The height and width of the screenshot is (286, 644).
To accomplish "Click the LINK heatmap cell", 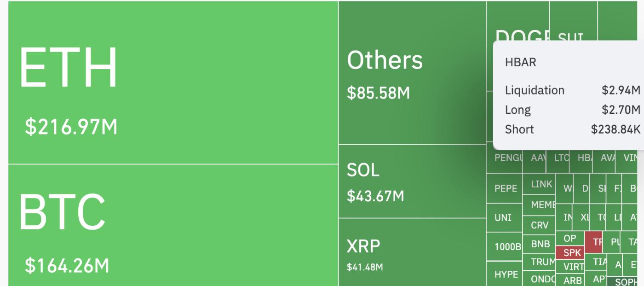I will [539, 184].
